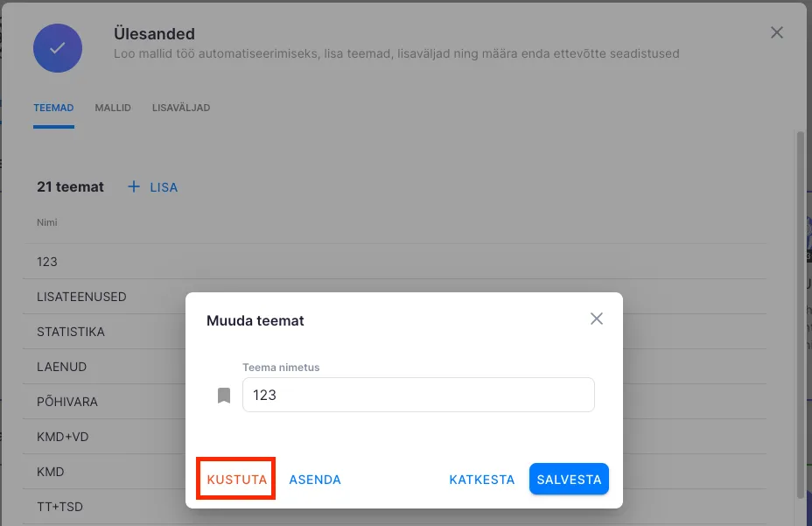Image resolution: width=812 pixels, height=526 pixels.
Task: Click the bookmark icon beside theme name
Action: tap(224, 396)
